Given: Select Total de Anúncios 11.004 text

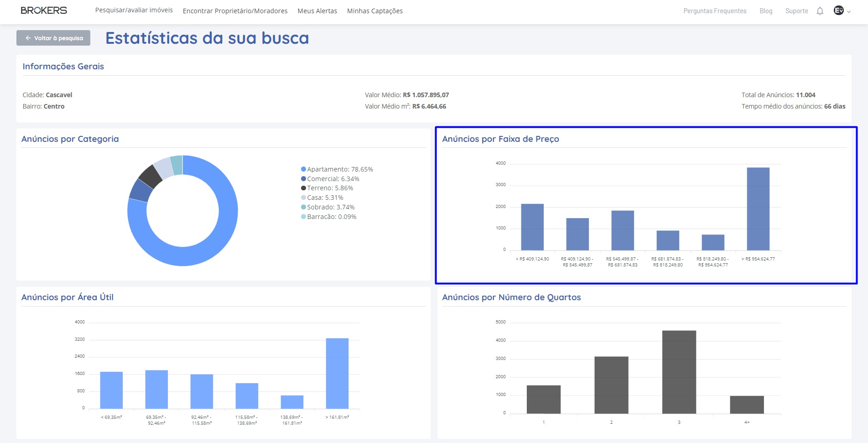Looking at the screenshot, I should coord(778,95).
